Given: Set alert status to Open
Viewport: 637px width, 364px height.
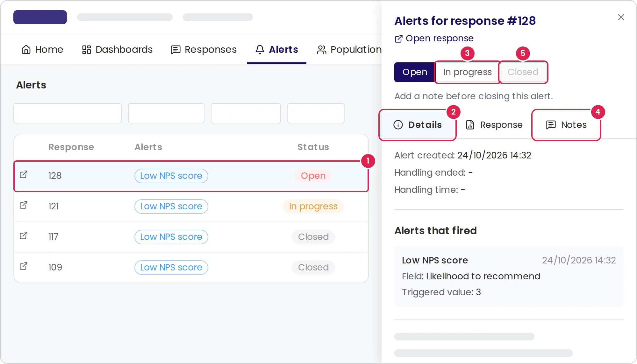Looking at the screenshot, I should [x=415, y=72].
